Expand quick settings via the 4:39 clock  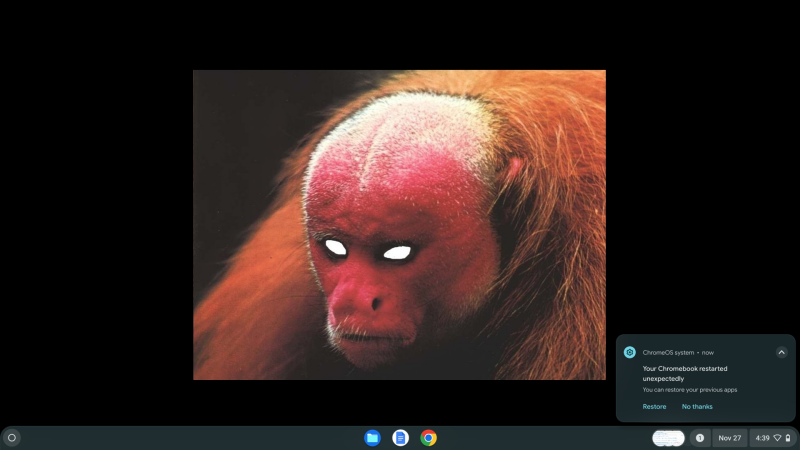click(x=762, y=438)
